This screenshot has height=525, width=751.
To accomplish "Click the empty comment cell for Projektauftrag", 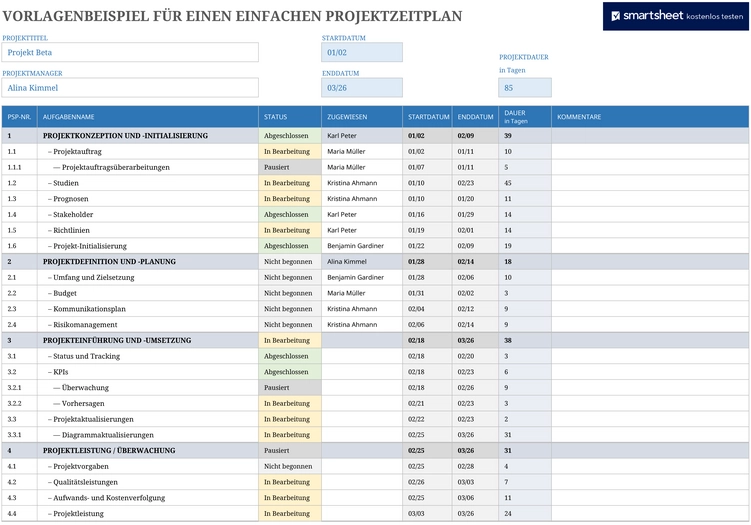I will point(650,151).
